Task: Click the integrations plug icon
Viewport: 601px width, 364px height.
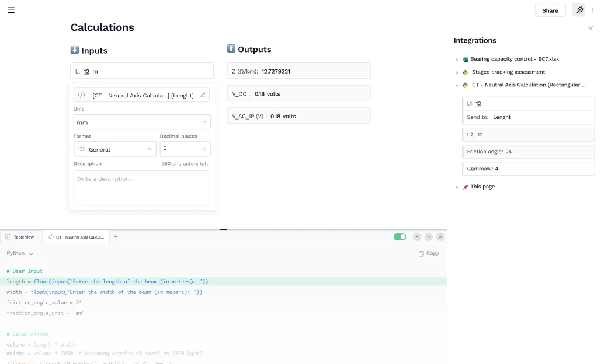Action: pyautogui.click(x=579, y=10)
